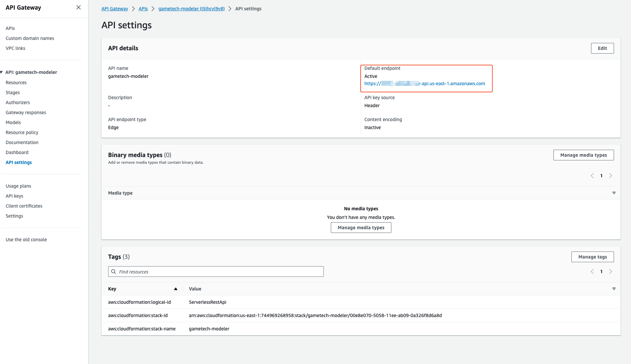Click the ServerlessRestApi tag value
631x364 pixels.
[x=208, y=302]
